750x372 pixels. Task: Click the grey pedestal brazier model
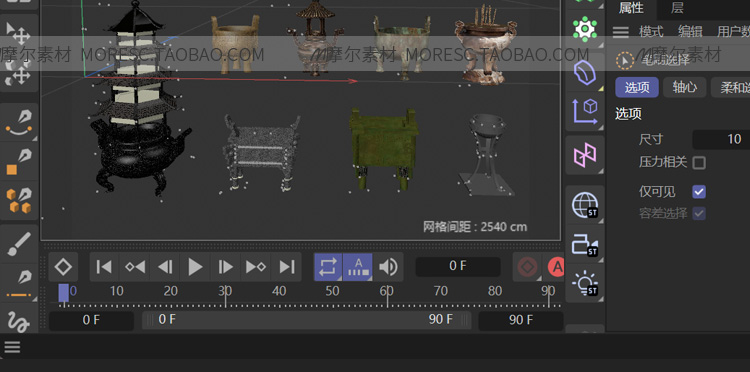tap(487, 155)
